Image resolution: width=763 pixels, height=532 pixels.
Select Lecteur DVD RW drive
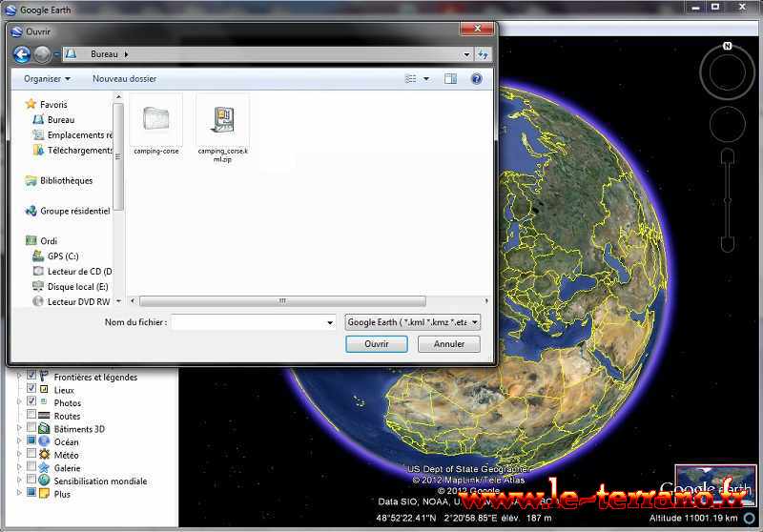72,301
